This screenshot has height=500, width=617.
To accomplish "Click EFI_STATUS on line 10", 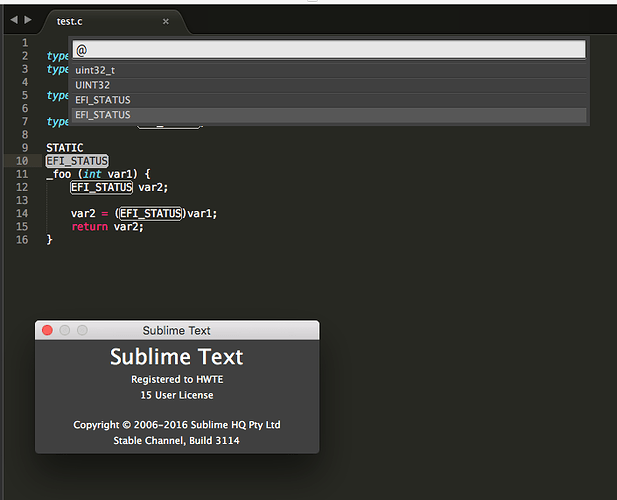I will tap(77, 161).
